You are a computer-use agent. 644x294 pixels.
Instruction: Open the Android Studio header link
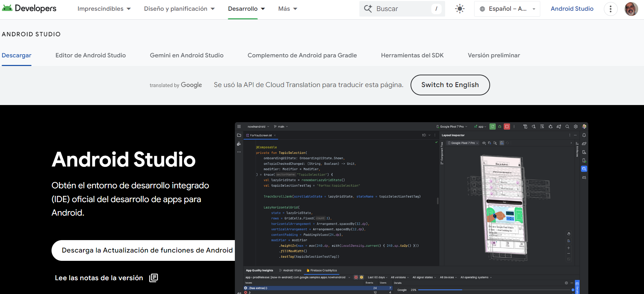[572, 9]
